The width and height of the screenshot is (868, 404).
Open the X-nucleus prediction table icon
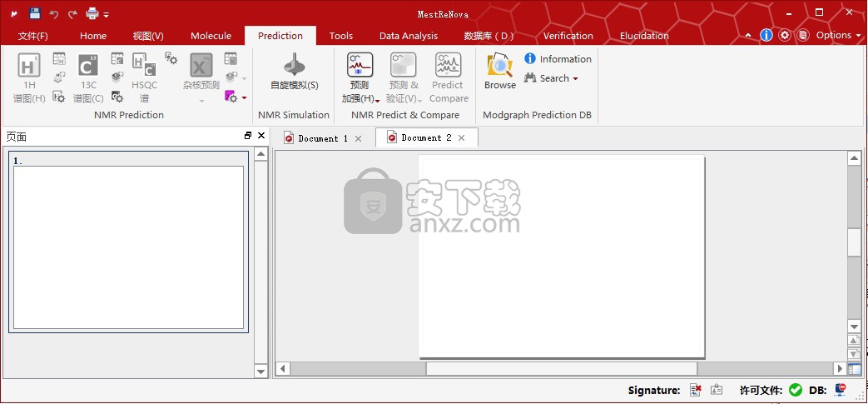[231, 59]
